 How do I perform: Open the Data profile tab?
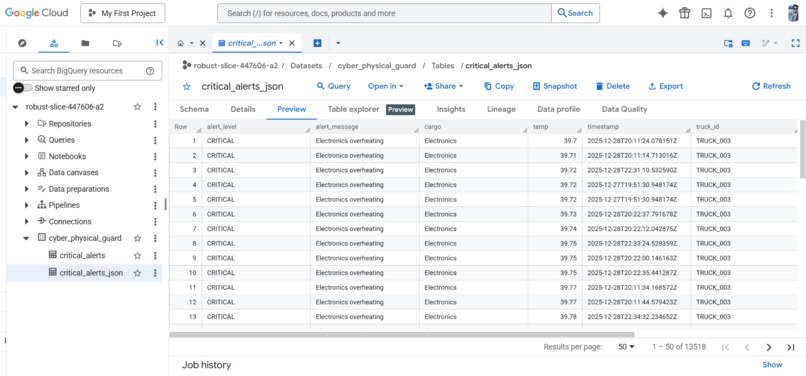(x=559, y=109)
